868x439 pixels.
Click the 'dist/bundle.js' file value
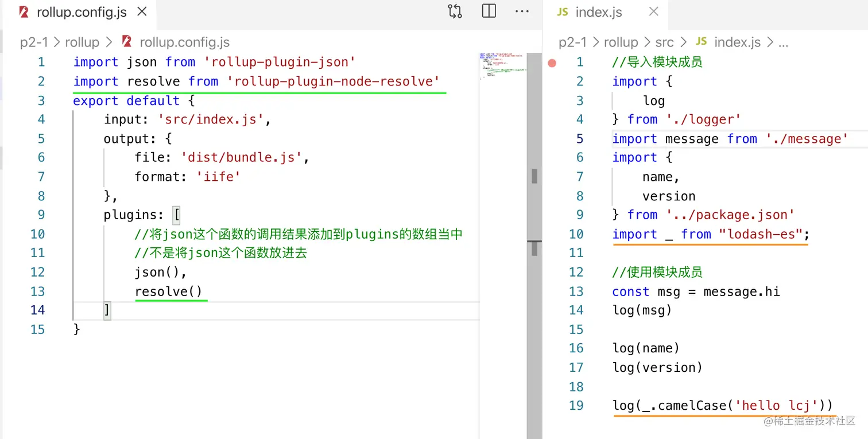pos(241,158)
